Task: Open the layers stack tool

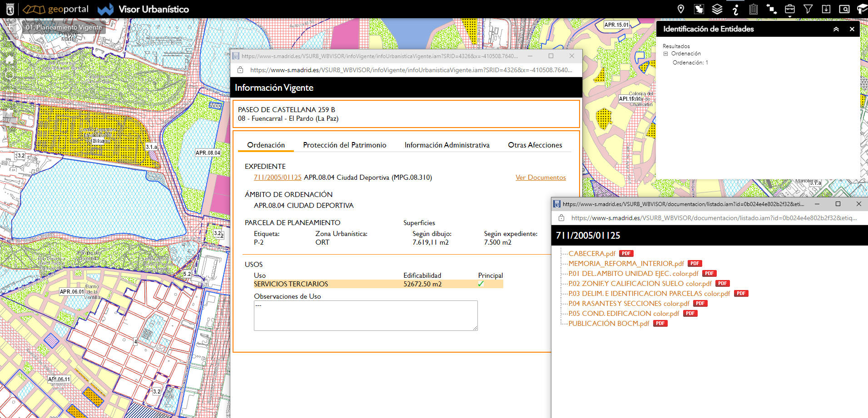Action: 717,9
